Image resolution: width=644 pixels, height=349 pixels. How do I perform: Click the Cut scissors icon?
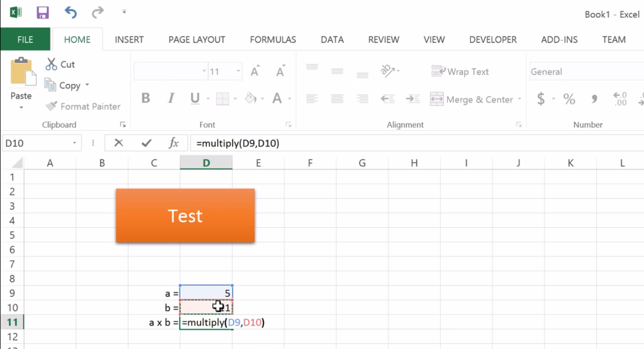coord(52,64)
